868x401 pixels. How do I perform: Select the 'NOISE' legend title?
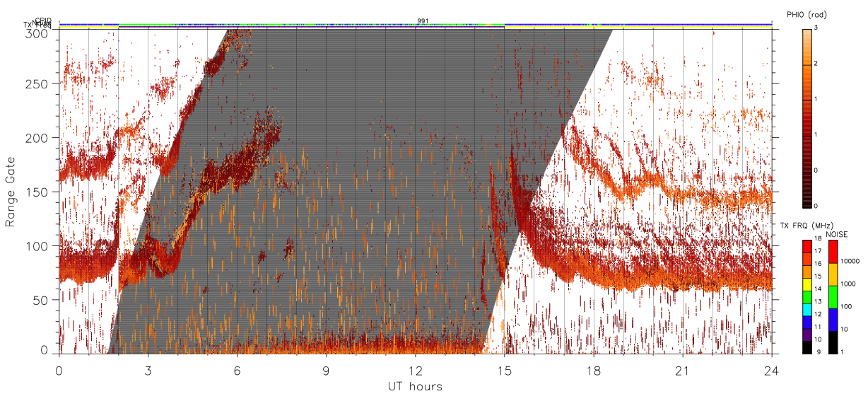(x=837, y=234)
